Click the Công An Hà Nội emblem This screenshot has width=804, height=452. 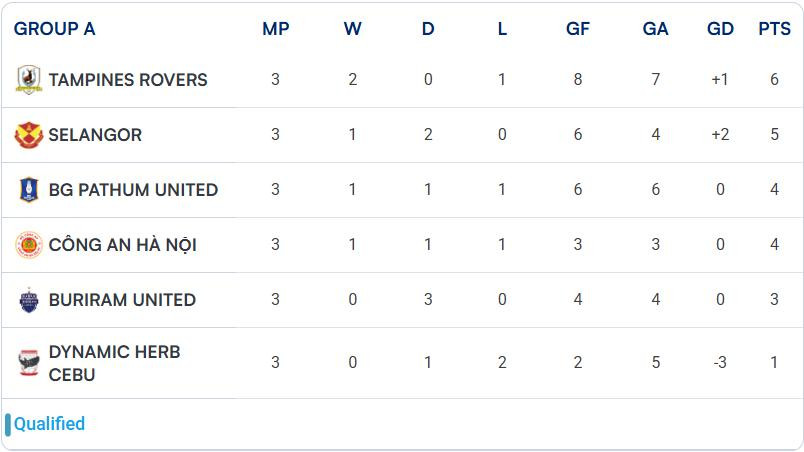click(x=28, y=245)
